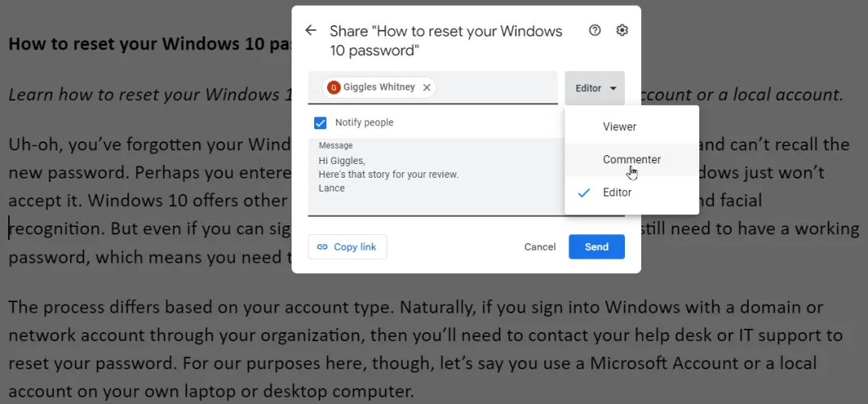The image size is (868, 404).
Task: Choose the Commenter permission option
Action: pyautogui.click(x=631, y=160)
